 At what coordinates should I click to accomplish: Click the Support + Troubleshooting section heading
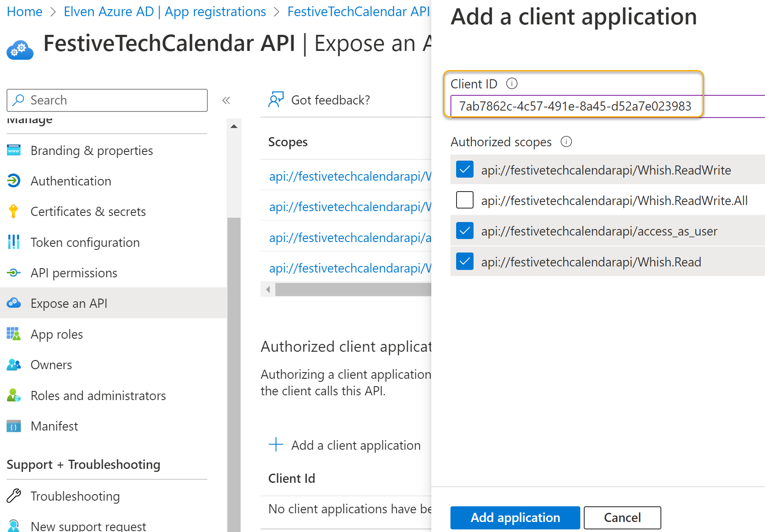[x=84, y=465]
